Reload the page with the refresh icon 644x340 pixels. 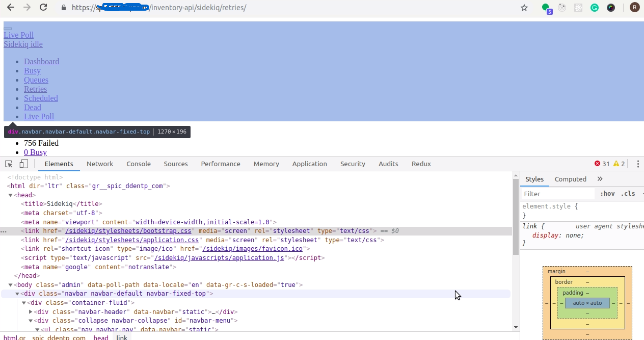tap(43, 8)
